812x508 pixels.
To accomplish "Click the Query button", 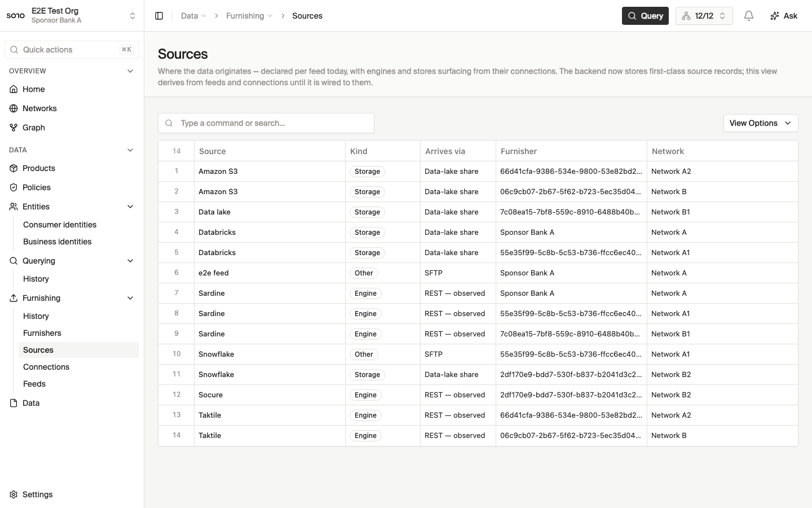I will 645,16.
